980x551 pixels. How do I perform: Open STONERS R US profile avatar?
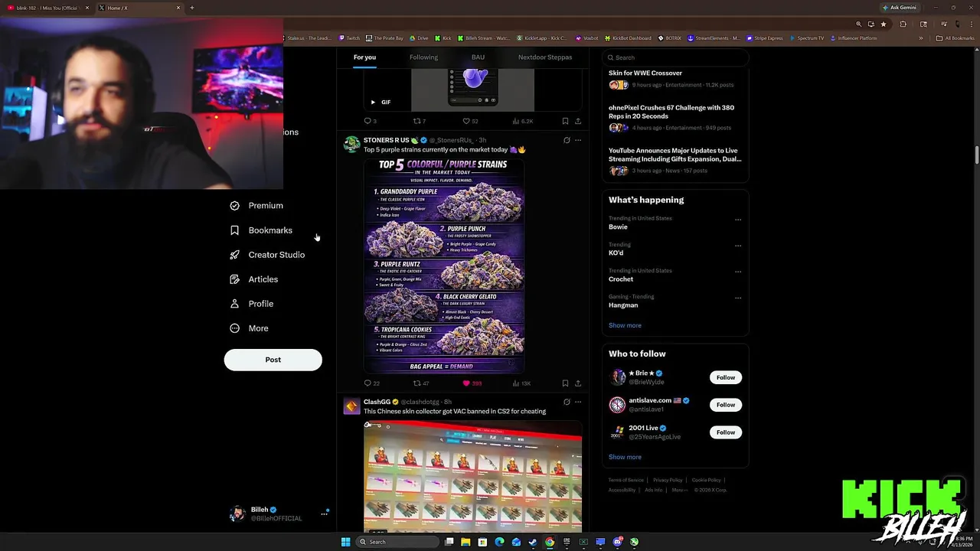pyautogui.click(x=351, y=144)
